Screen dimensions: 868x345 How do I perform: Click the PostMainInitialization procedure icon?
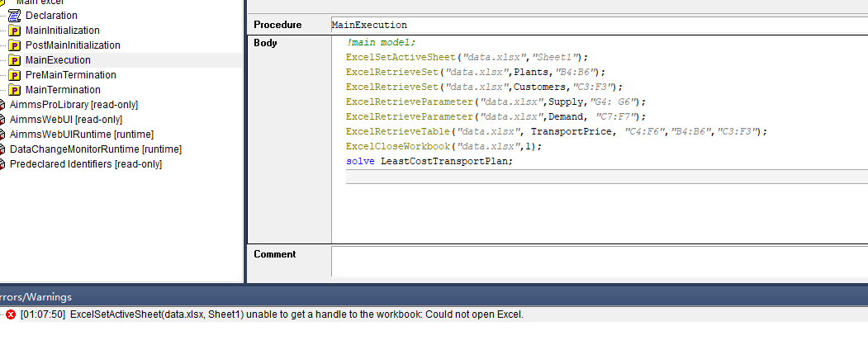pyautogui.click(x=14, y=45)
